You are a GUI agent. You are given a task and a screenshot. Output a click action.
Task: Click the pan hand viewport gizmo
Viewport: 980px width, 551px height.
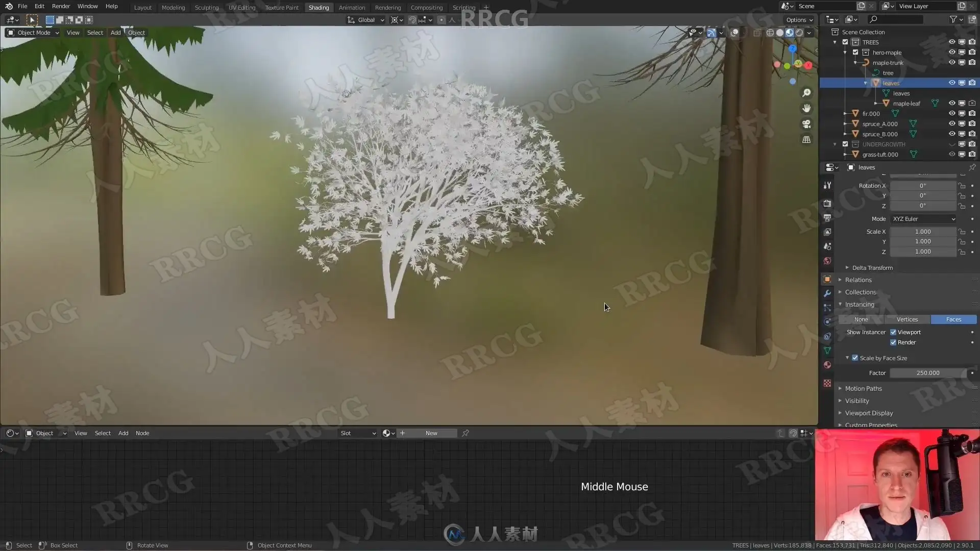[x=806, y=108]
